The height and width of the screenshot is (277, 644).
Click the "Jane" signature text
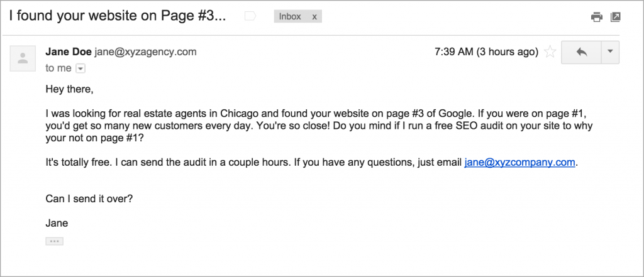[x=57, y=222]
